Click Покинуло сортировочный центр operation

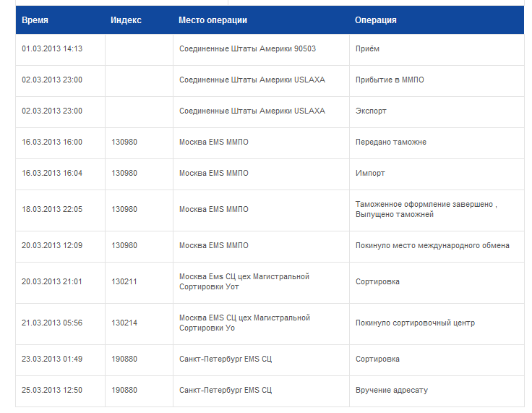pyautogui.click(x=415, y=323)
